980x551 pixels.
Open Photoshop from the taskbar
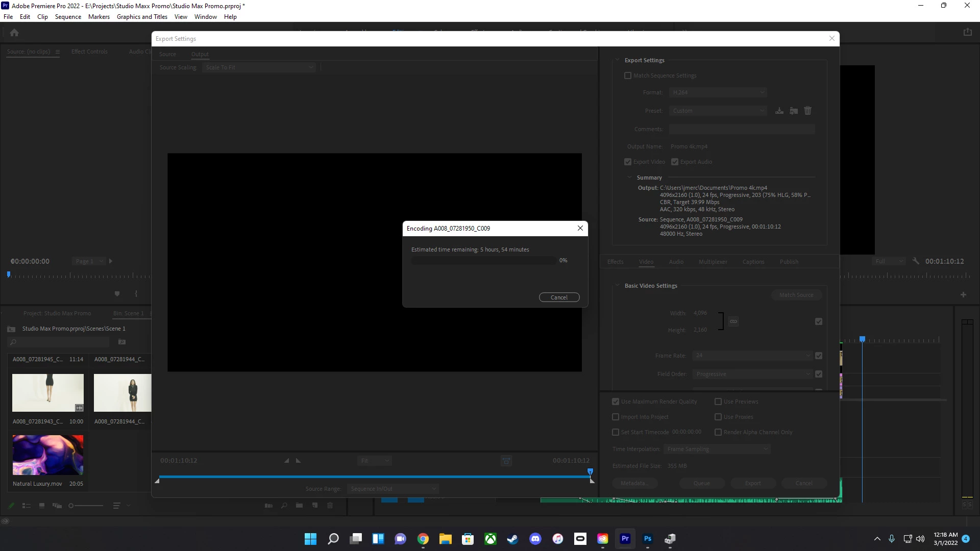click(x=648, y=539)
